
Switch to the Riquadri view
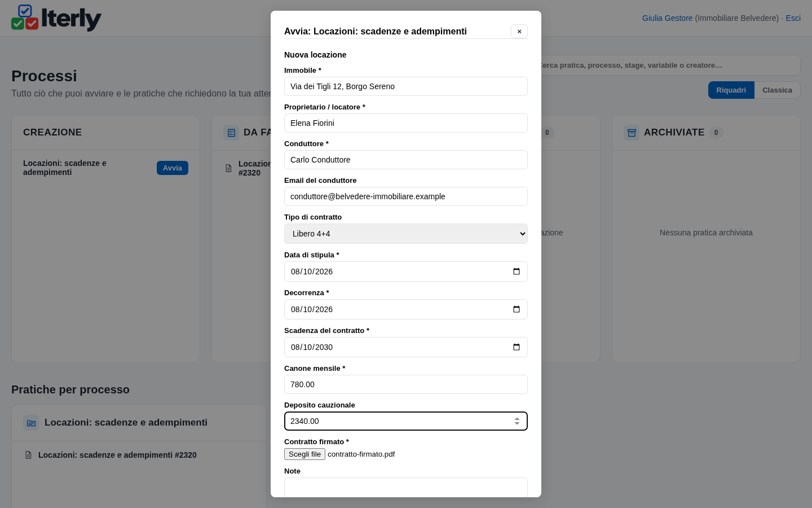(x=731, y=90)
